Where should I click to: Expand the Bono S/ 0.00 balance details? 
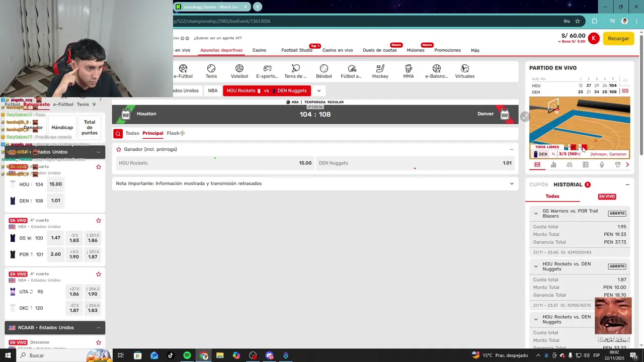(572, 41)
